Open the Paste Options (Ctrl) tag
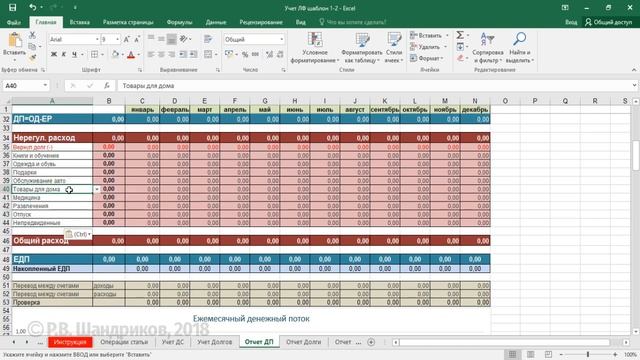 click(78, 234)
